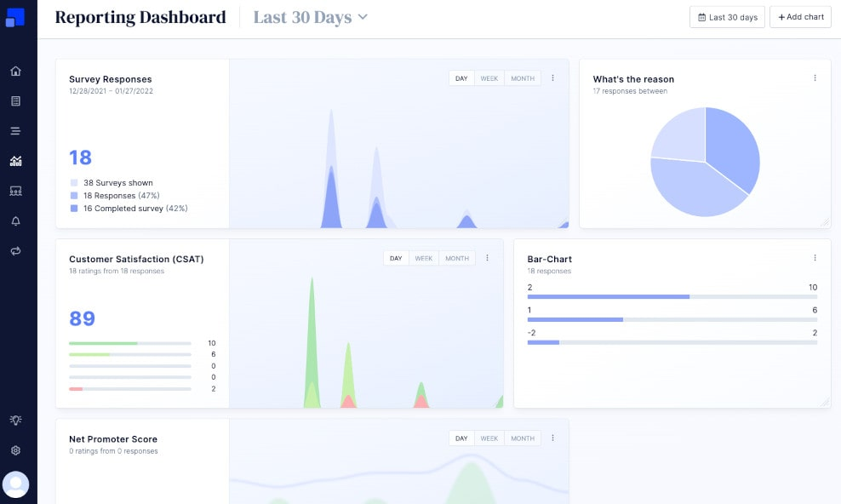The image size is (841, 504).
Task: Click the lightbulb ideas icon in the sidebar
Action: [x=15, y=421]
